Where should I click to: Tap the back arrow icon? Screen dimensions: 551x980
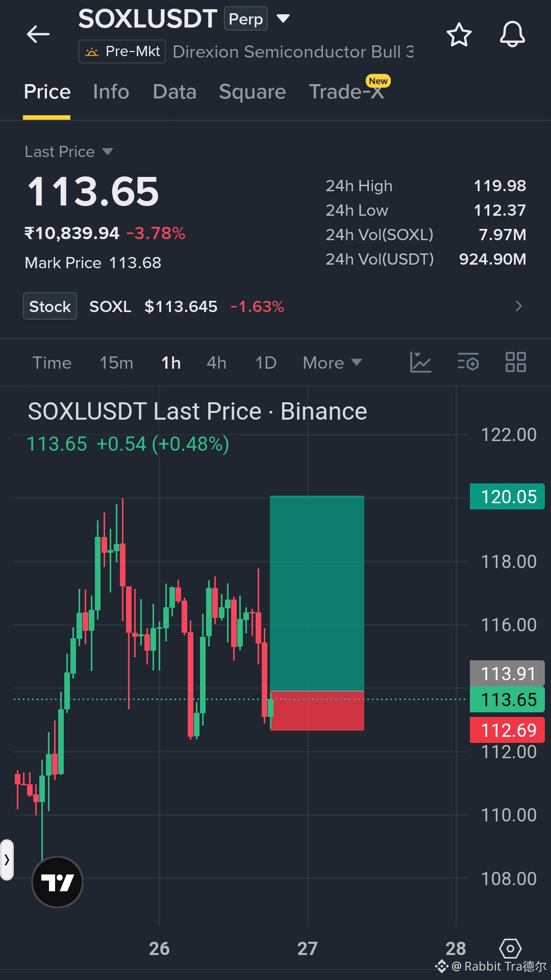(x=38, y=35)
